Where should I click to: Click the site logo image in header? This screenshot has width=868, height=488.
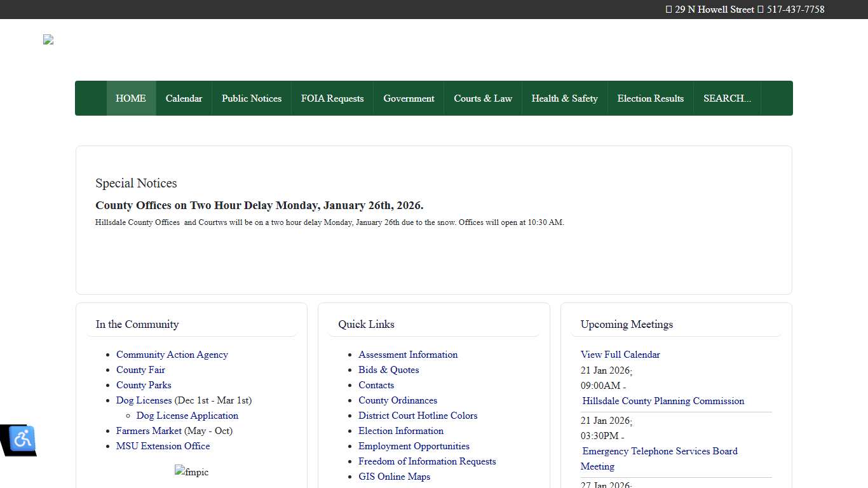click(48, 39)
